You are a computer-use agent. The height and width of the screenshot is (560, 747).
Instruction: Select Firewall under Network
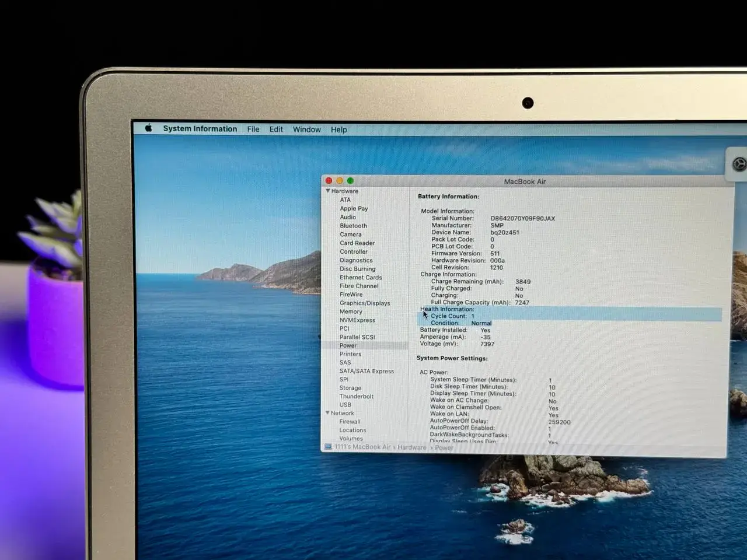(350, 422)
